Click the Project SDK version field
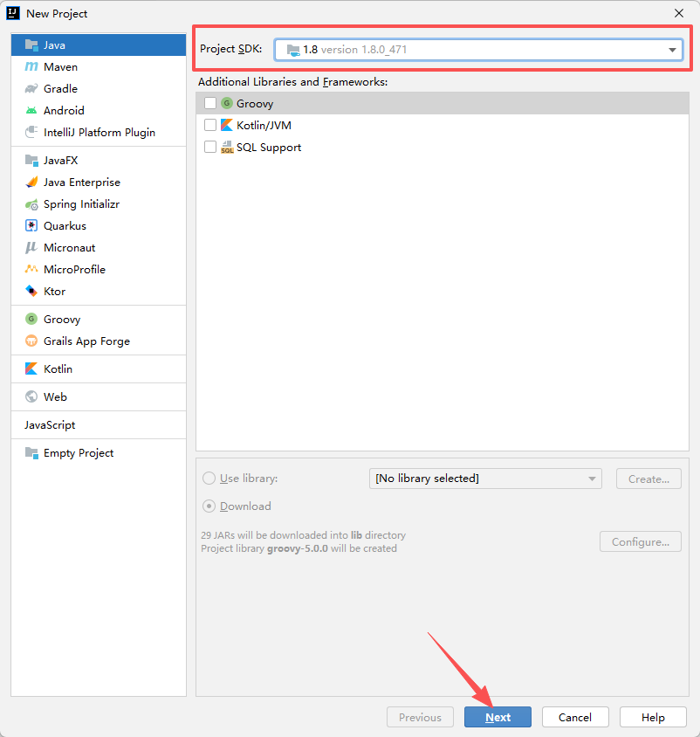Screen dimensions: 700x737 click(478, 50)
